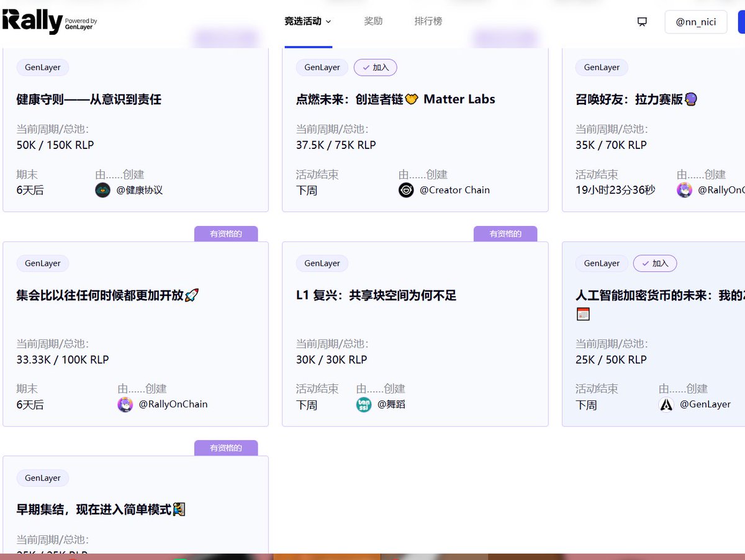Viewport: 745px width, 560px height.
Task: Click the 50K / 150K RLP pool value
Action: click(55, 145)
